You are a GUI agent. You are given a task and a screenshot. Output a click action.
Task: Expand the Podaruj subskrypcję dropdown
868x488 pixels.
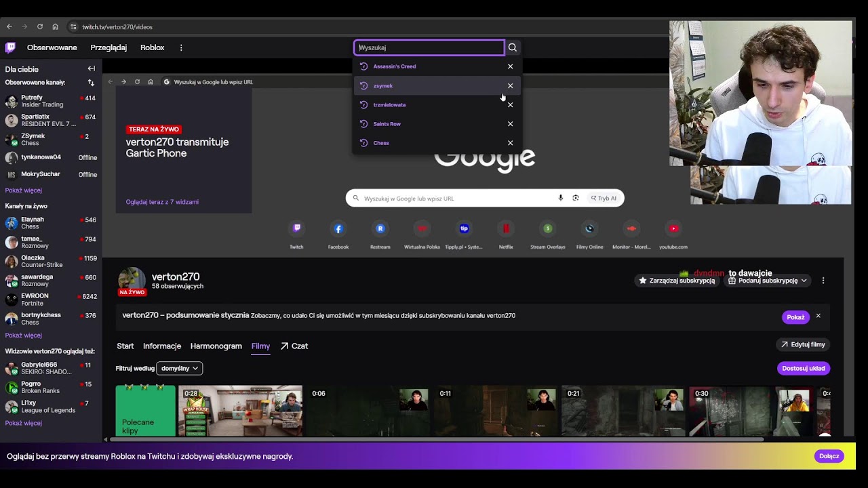[x=768, y=281]
